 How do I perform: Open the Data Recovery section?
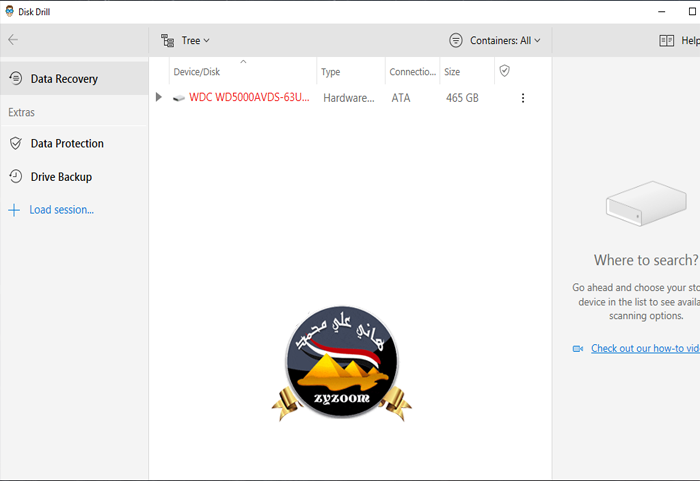74,79
